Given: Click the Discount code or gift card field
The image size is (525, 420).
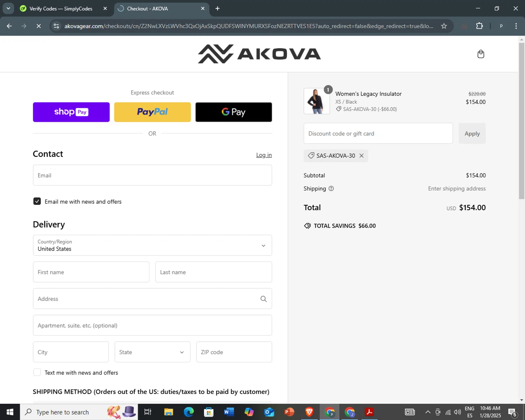Looking at the screenshot, I should (378, 133).
